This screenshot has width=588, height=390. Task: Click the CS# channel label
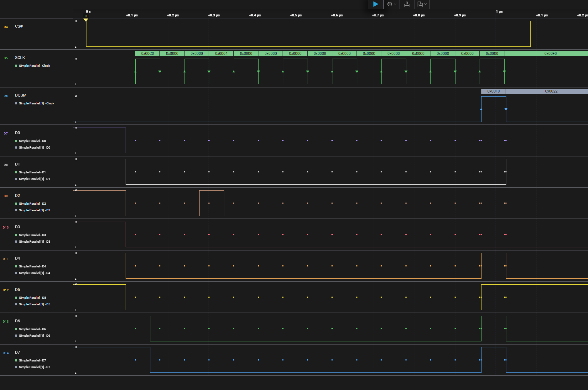(19, 26)
